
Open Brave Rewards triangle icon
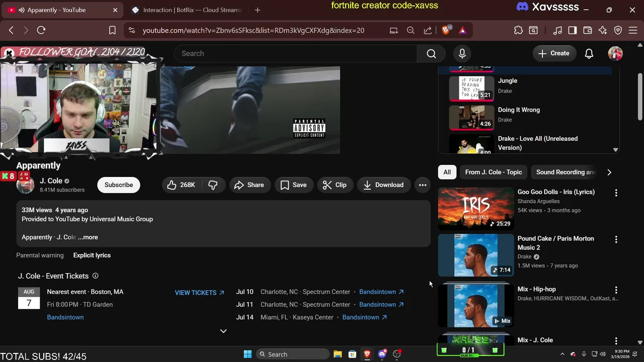(x=462, y=30)
